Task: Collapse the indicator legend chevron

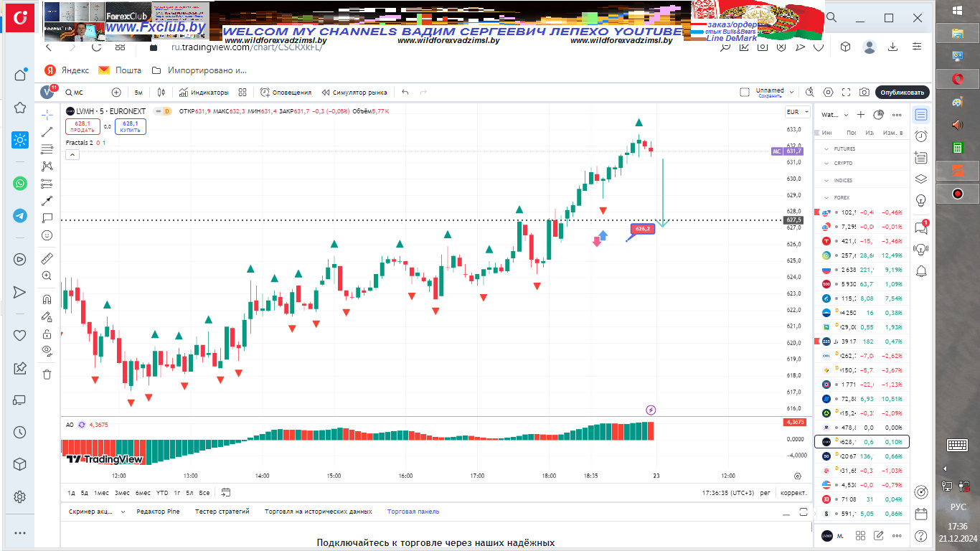Action: click(x=72, y=154)
